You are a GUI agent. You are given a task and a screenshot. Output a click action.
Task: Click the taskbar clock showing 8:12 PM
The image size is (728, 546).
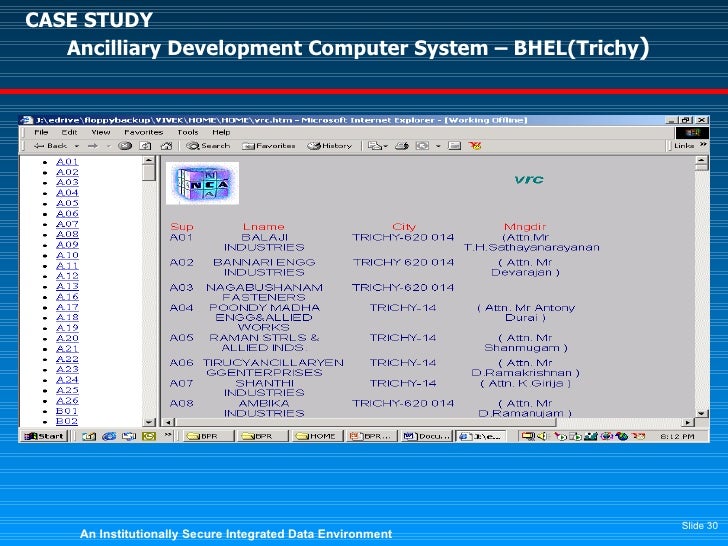677,436
